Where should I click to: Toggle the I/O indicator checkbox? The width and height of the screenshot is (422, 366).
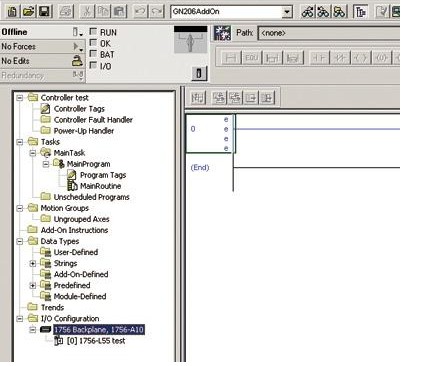93,65
